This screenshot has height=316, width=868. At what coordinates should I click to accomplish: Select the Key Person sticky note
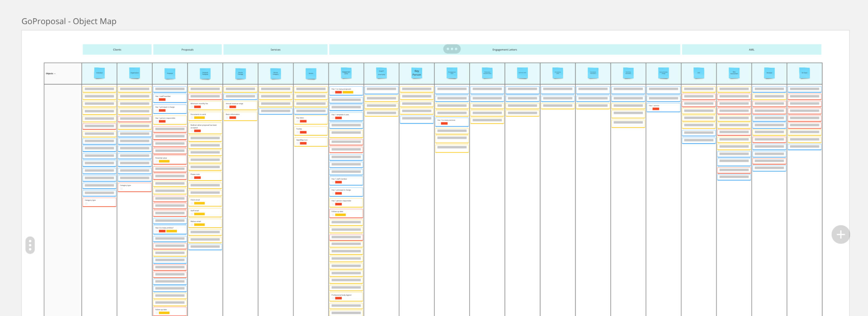tap(416, 73)
